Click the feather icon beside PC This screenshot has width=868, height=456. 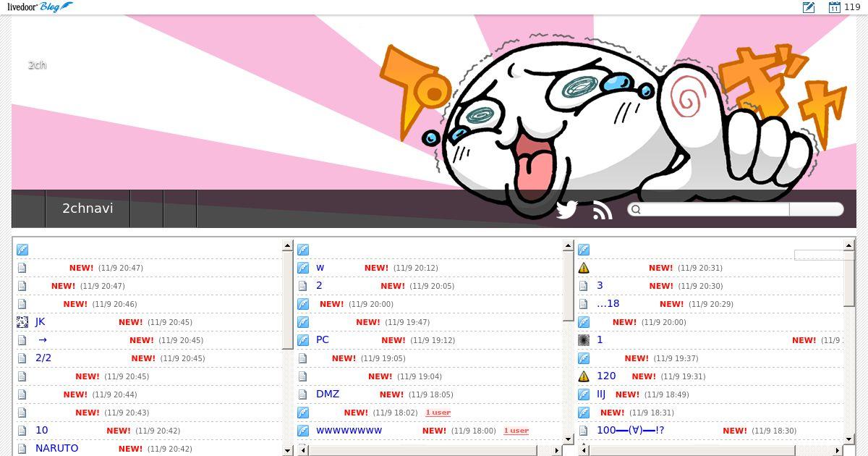coord(303,340)
